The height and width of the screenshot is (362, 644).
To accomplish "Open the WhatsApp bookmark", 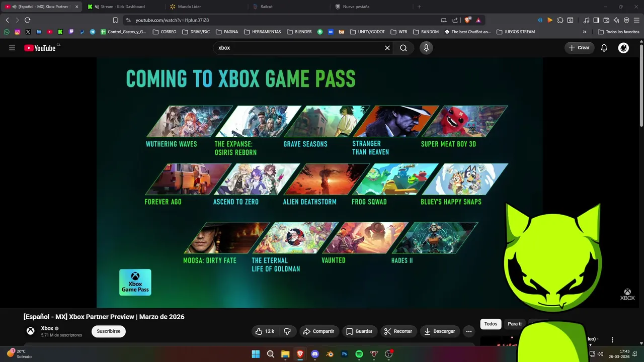I will coord(7,32).
